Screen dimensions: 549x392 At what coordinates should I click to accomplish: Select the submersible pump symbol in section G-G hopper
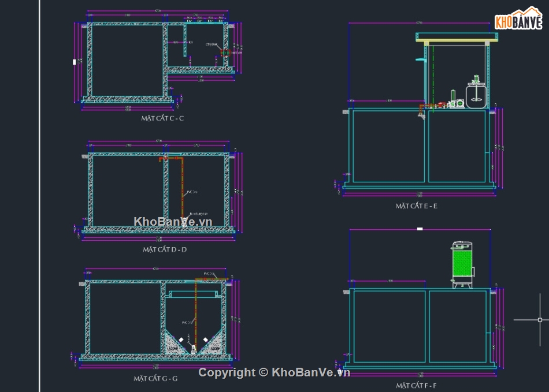coord(193,348)
